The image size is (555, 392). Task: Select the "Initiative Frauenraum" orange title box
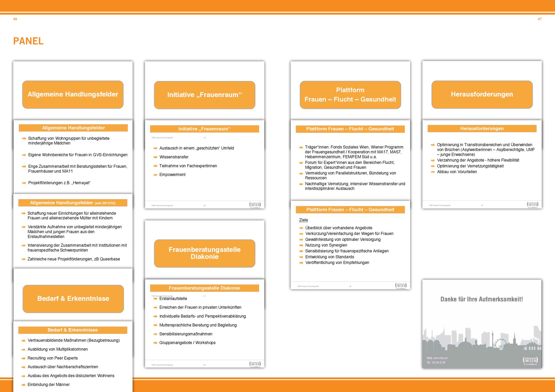(x=205, y=95)
